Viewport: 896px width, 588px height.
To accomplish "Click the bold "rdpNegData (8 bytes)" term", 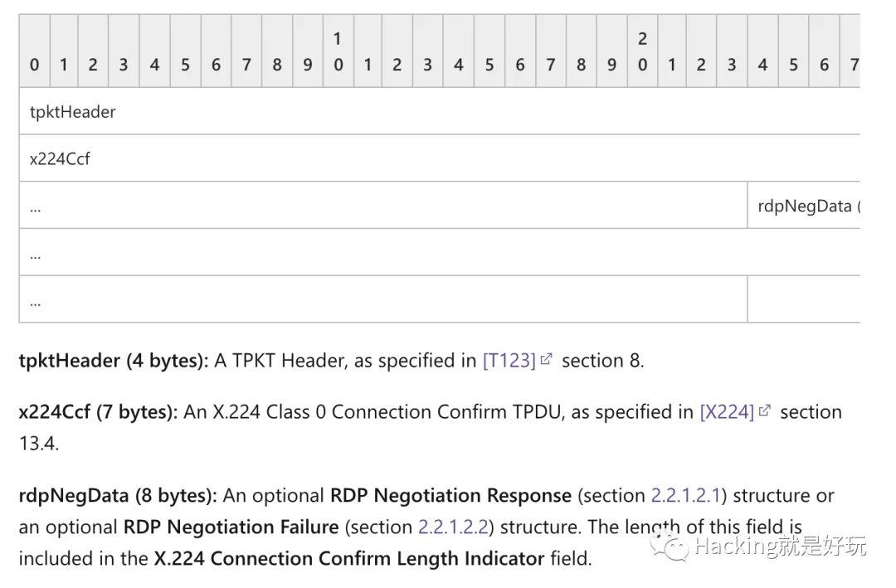I will 117,496.
